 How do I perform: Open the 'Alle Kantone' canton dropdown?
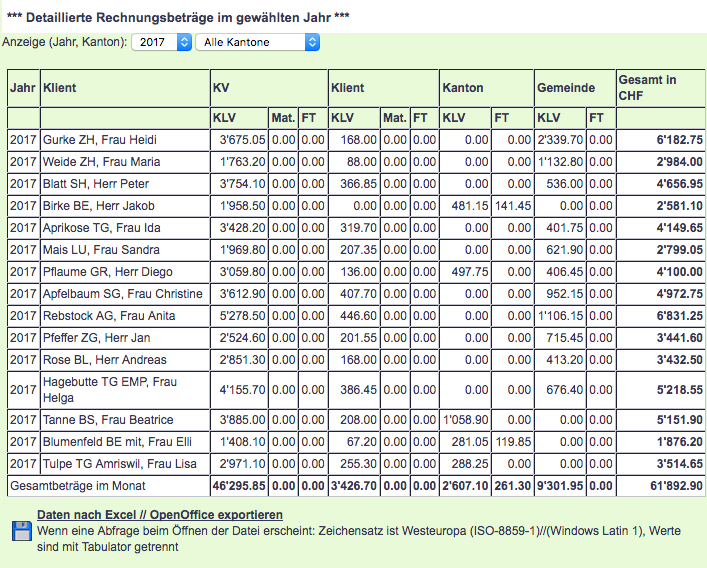click(x=257, y=42)
